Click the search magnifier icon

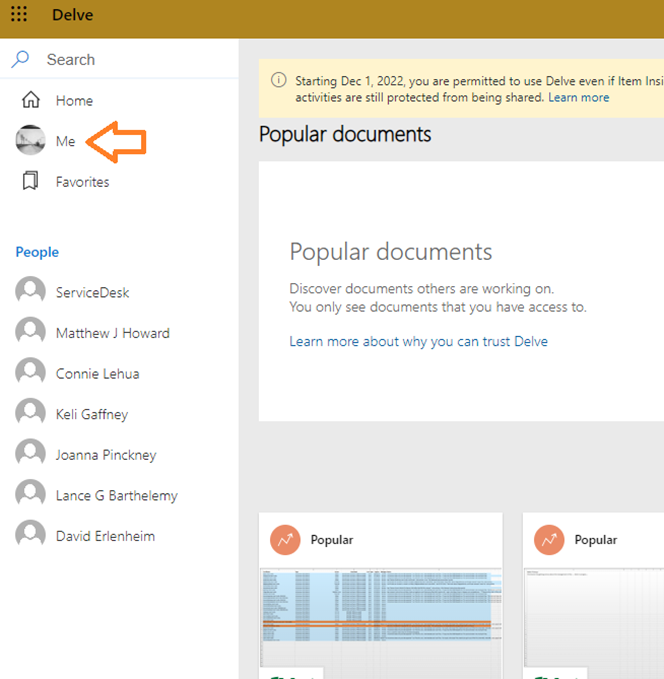point(21,59)
